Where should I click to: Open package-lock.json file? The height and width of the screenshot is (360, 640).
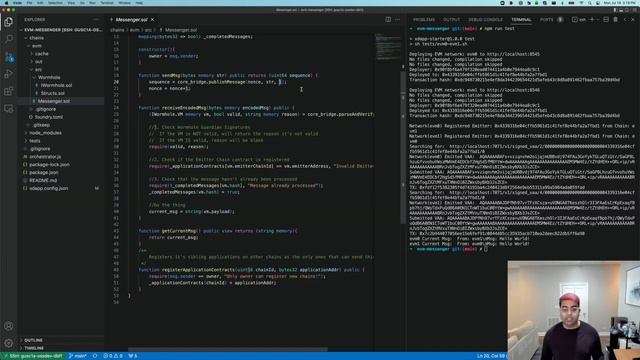click(x=49, y=165)
